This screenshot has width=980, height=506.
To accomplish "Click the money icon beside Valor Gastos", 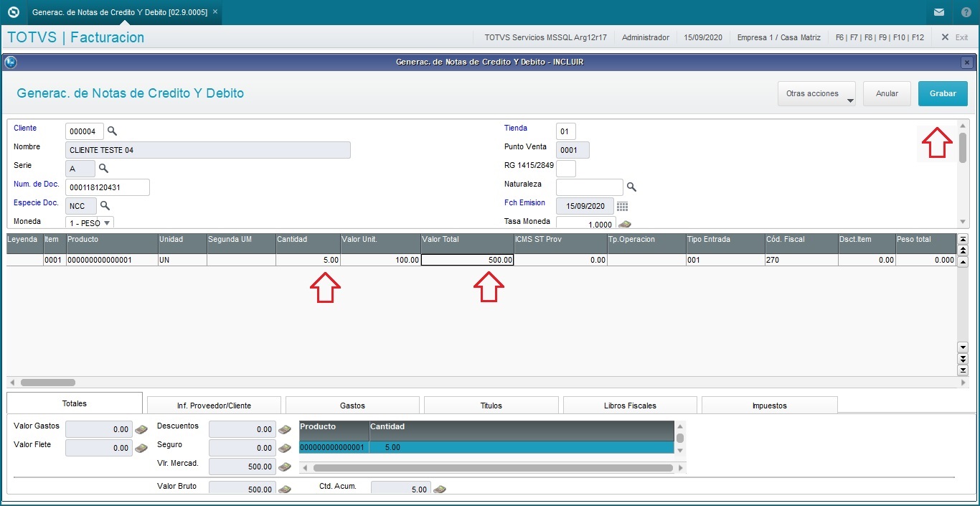I will pyautogui.click(x=141, y=429).
